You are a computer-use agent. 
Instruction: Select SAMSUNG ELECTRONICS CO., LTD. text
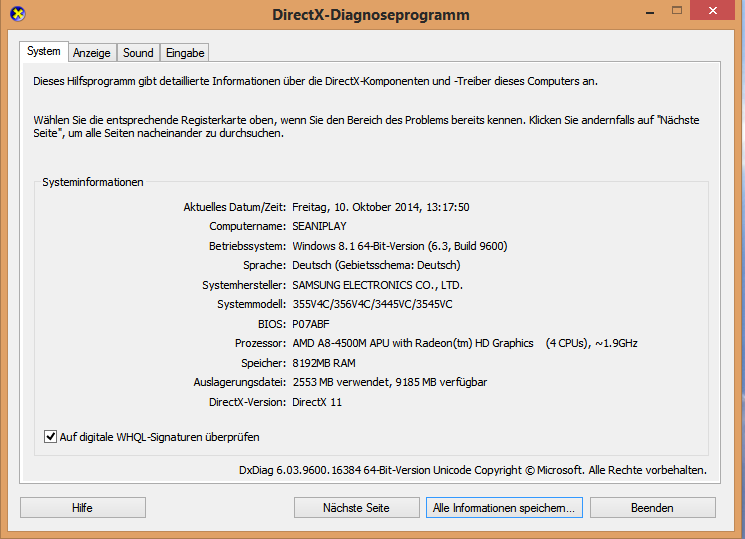377,285
